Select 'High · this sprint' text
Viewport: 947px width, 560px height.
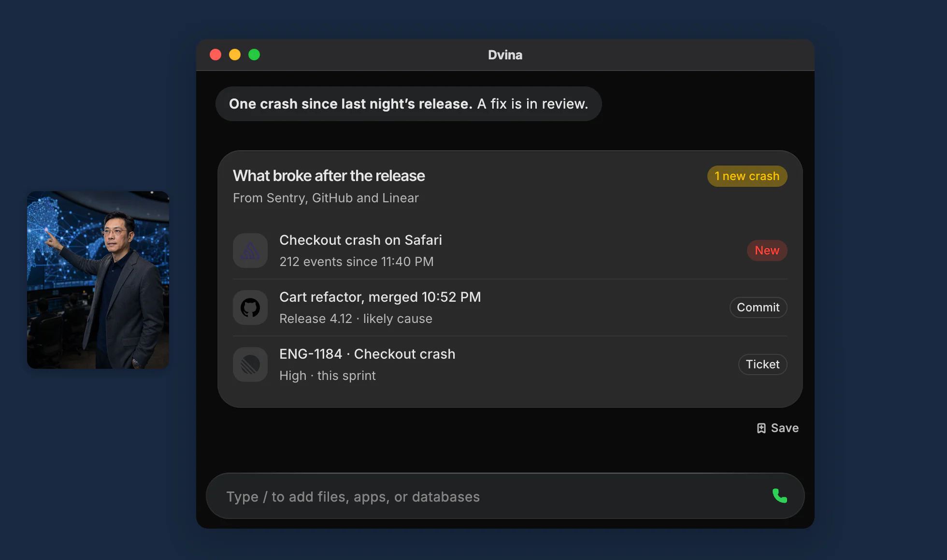click(327, 376)
